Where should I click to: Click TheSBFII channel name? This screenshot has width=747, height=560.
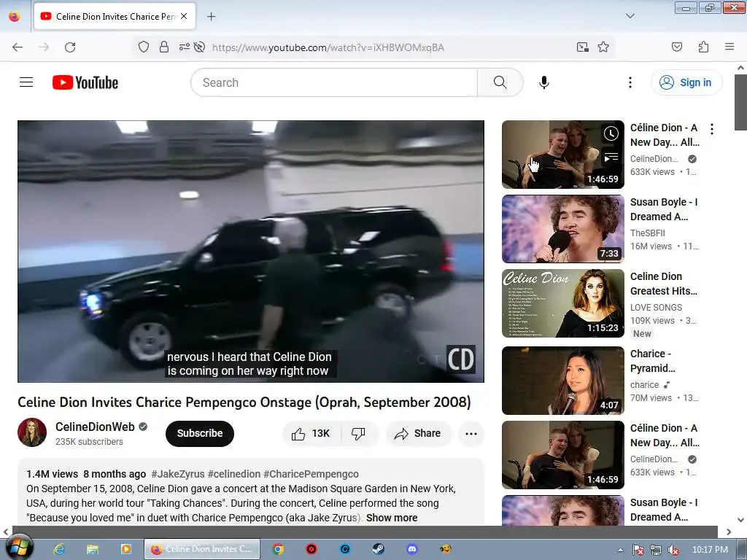coord(648,233)
